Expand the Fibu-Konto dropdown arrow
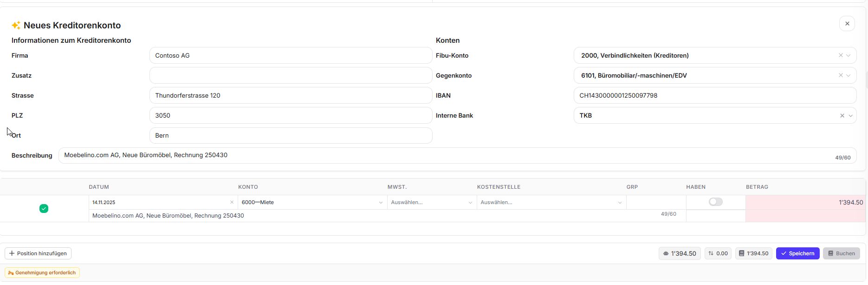This screenshot has height=285, width=868. point(849,55)
